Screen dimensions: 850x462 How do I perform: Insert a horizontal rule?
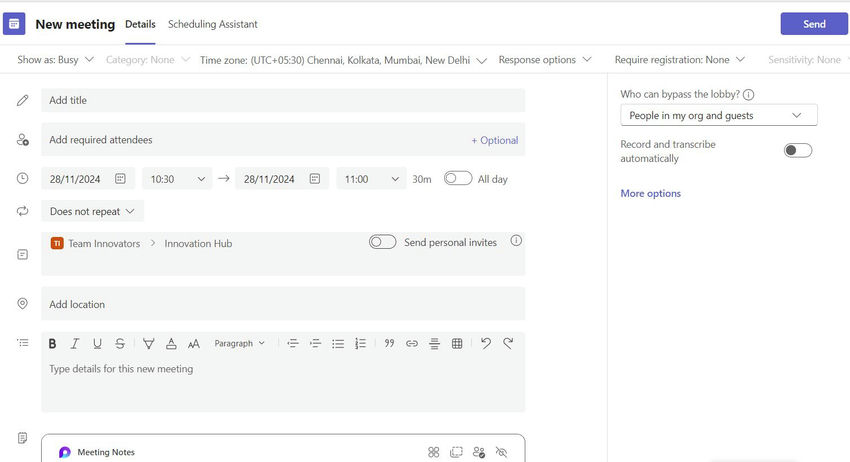pyautogui.click(x=434, y=343)
